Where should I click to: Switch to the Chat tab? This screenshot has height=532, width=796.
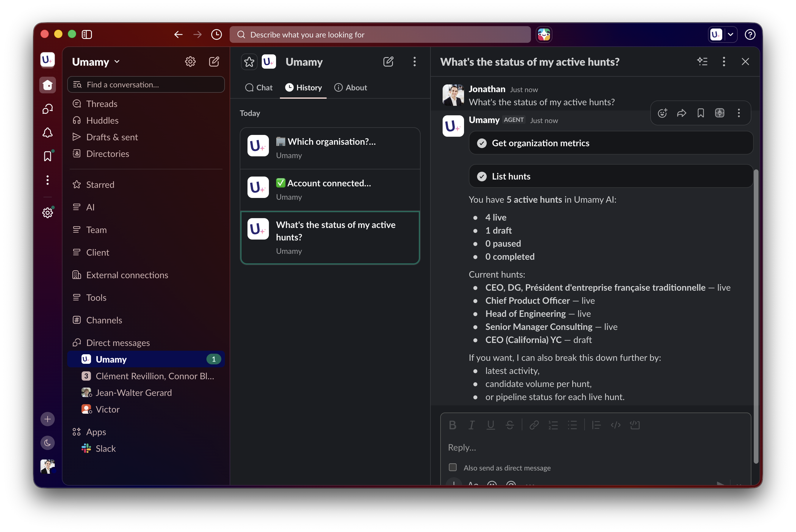(259, 88)
